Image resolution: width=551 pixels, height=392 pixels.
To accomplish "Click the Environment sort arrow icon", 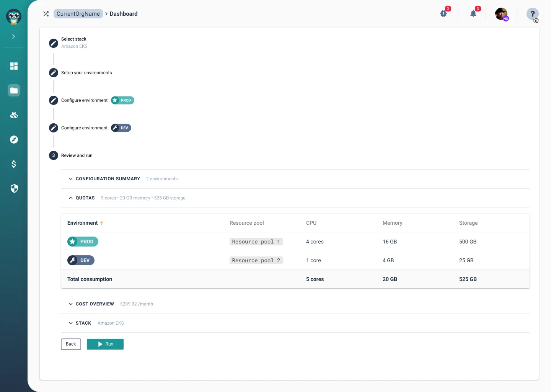I will [x=102, y=223].
